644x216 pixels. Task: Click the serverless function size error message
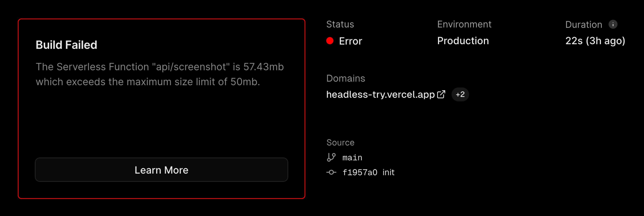tap(160, 74)
